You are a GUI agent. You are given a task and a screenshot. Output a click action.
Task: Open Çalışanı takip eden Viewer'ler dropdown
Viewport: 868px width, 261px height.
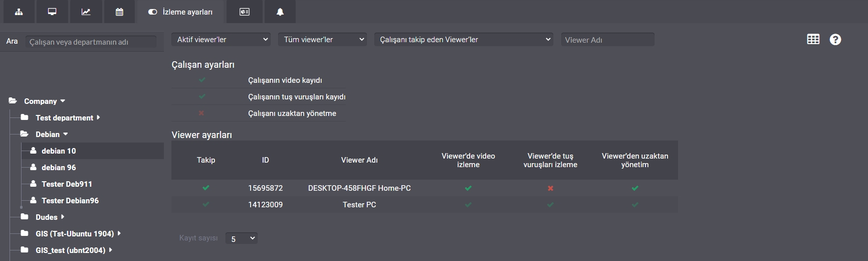(464, 40)
